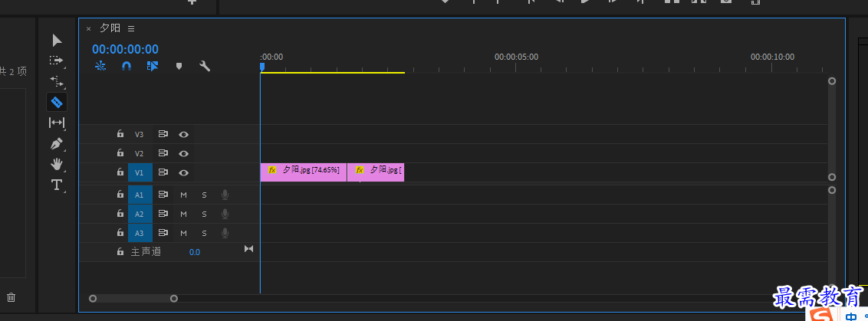The width and height of the screenshot is (868, 321).
Task: Target the V3 track label
Action: [x=140, y=135]
